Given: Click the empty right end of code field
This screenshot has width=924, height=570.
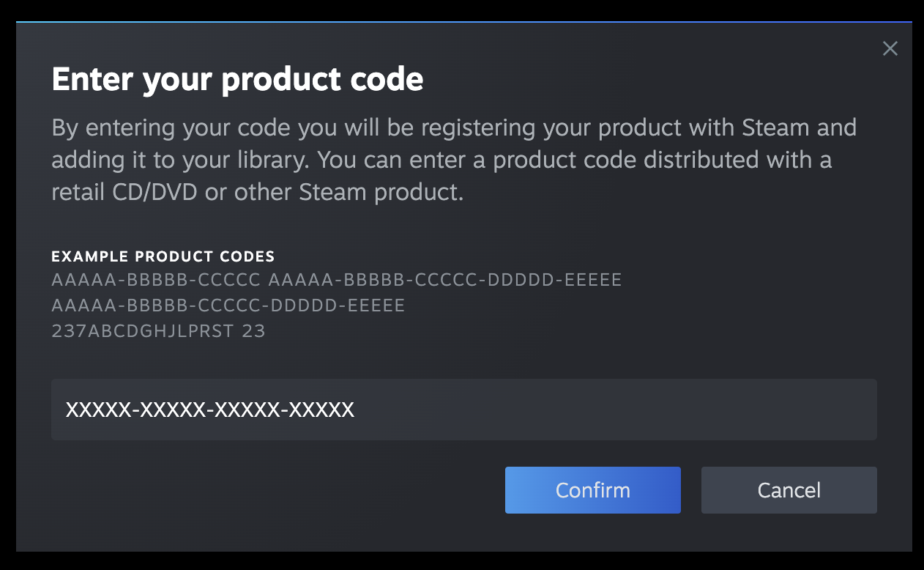Looking at the screenshot, I should tap(805, 410).
